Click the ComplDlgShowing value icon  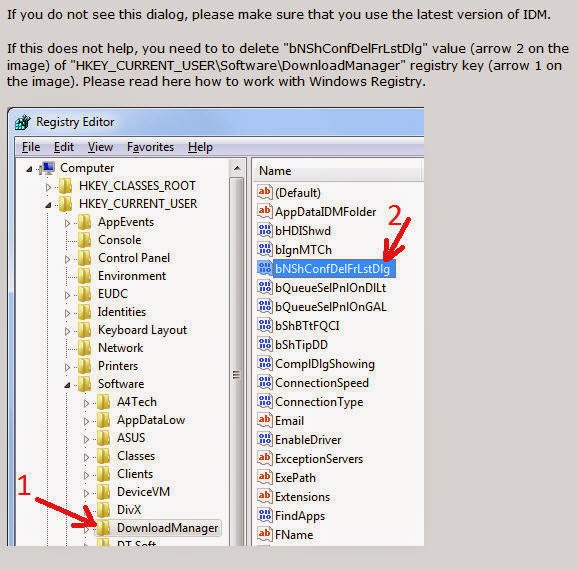(265, 363)
